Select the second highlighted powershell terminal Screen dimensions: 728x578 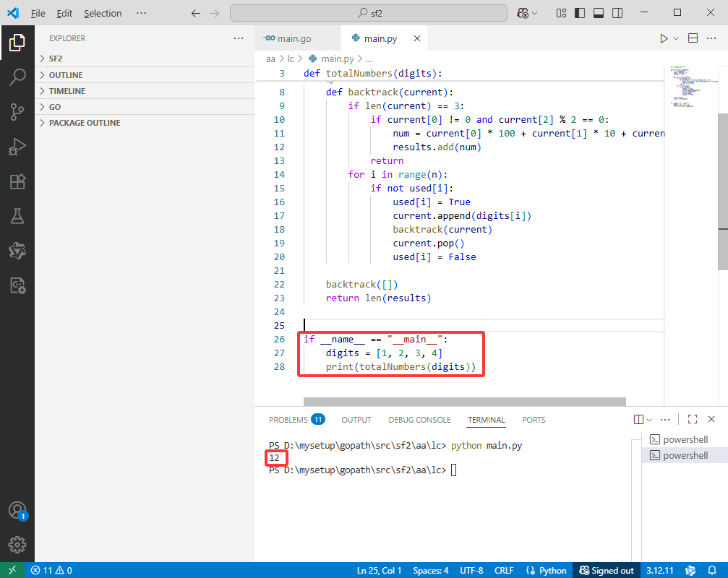tap(685, 455)
